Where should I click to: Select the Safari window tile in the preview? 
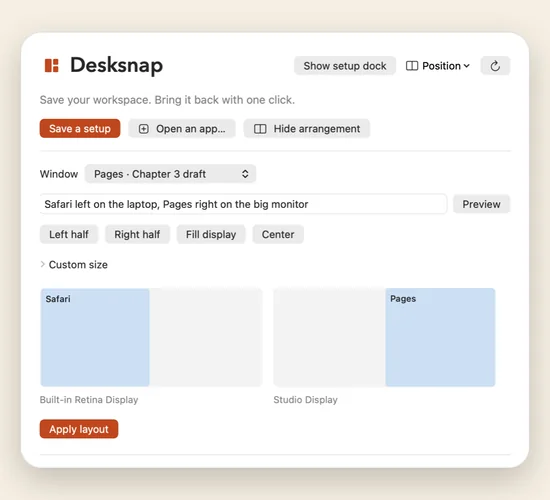click(95, 337)
